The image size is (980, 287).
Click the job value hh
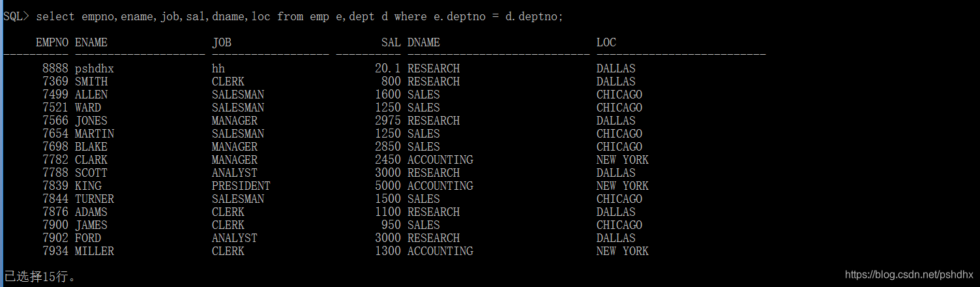(218, 68)
